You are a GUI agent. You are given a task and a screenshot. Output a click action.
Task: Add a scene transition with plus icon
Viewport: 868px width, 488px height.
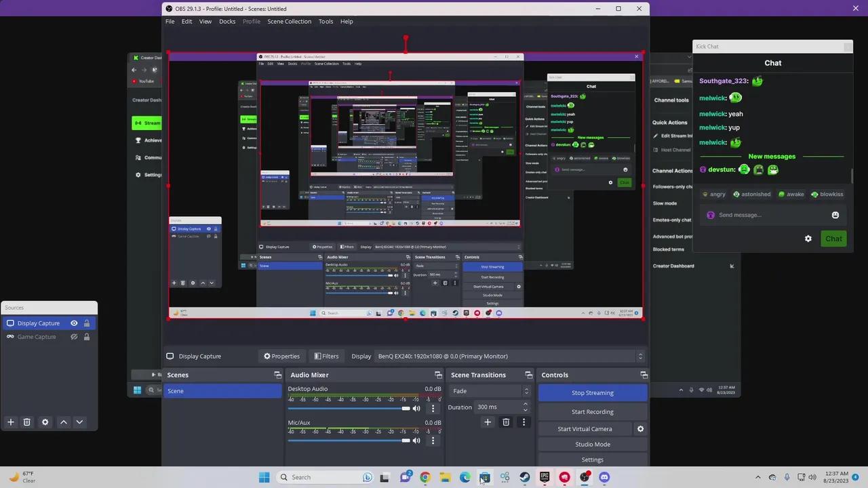point(488,422)
